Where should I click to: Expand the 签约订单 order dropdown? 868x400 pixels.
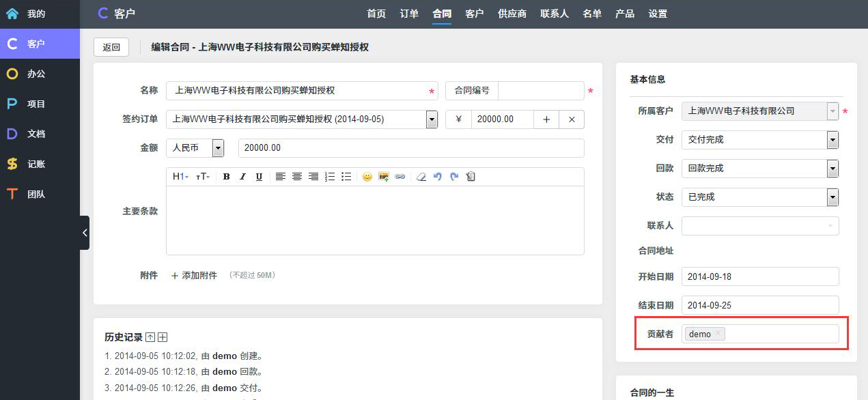432,119
